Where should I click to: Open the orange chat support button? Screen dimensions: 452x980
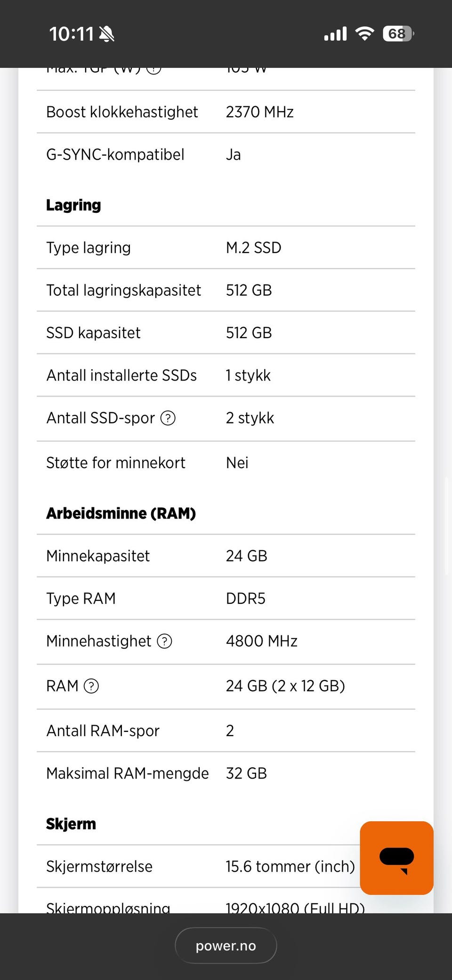coord(396,858)
